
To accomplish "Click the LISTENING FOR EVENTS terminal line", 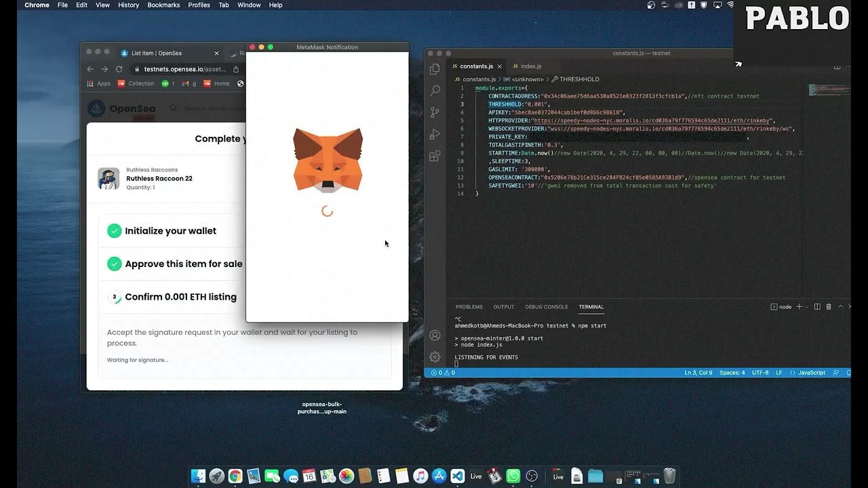I will [486, 357].
